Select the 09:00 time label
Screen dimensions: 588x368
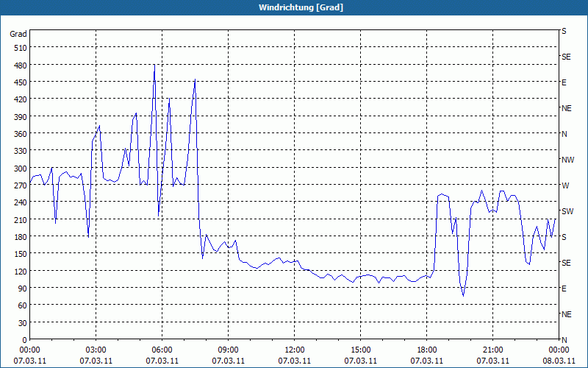pos(228,350)
